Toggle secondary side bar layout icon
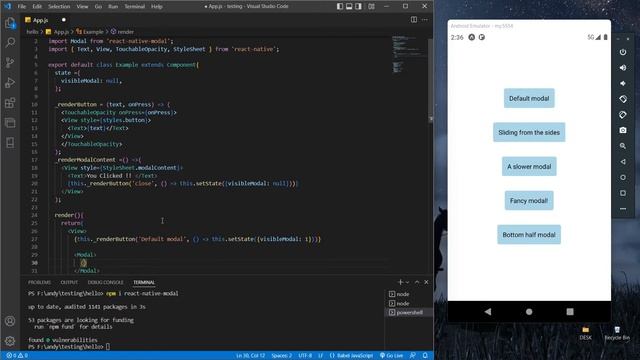 tap(358, 6)
